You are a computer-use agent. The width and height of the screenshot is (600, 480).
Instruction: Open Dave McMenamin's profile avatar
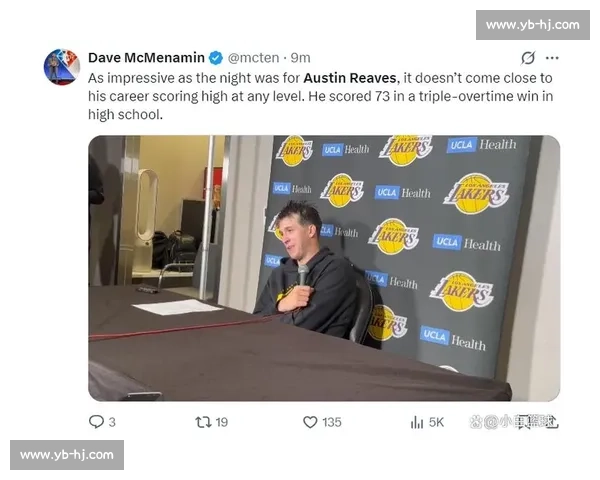62,67
